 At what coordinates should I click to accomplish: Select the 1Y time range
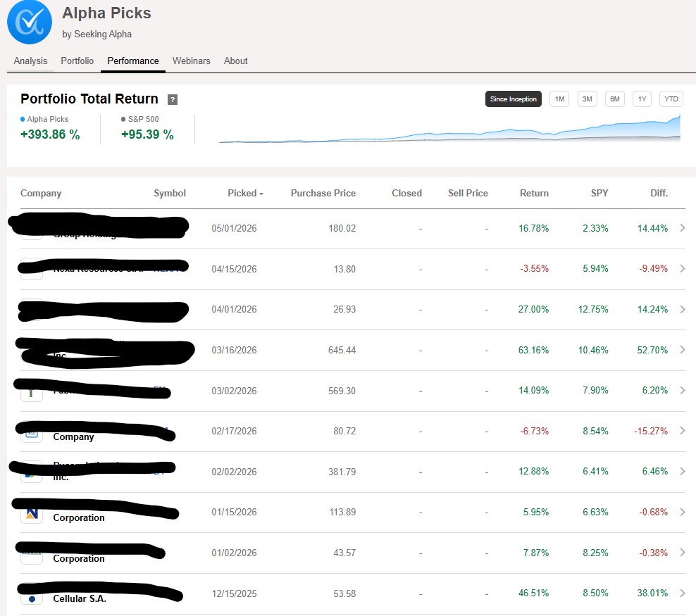[x=642, y=99]
